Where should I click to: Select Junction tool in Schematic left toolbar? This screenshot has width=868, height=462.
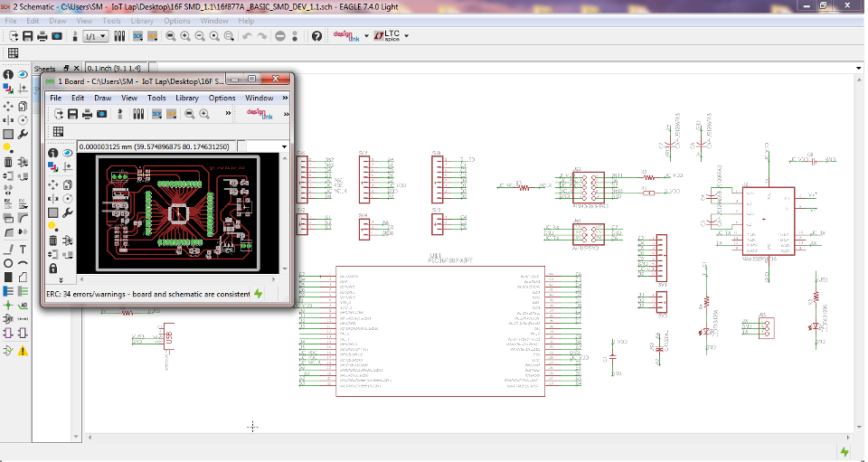8,306
